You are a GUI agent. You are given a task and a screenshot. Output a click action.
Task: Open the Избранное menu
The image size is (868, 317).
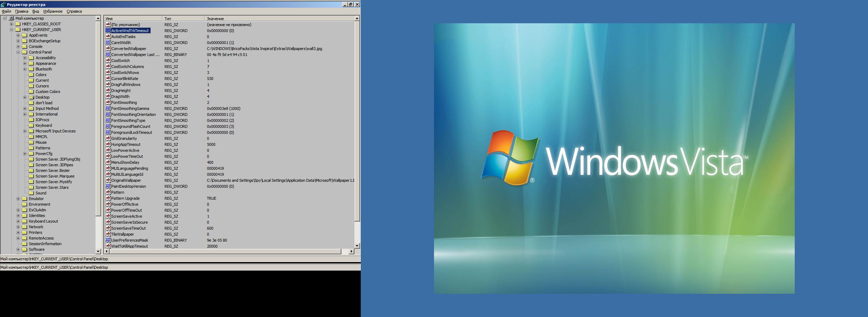click(x=53, y=11)
